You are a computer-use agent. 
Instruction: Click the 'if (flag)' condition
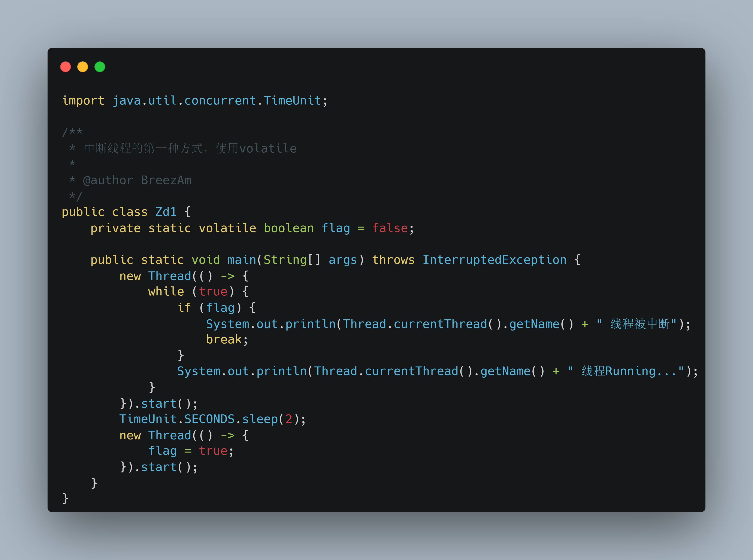tap(209, 307)
